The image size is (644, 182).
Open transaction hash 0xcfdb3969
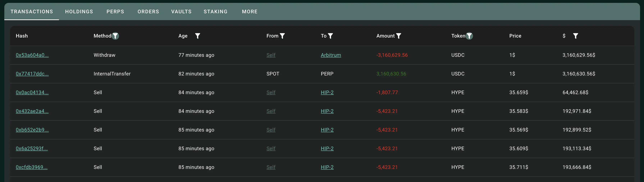(31, 167)
